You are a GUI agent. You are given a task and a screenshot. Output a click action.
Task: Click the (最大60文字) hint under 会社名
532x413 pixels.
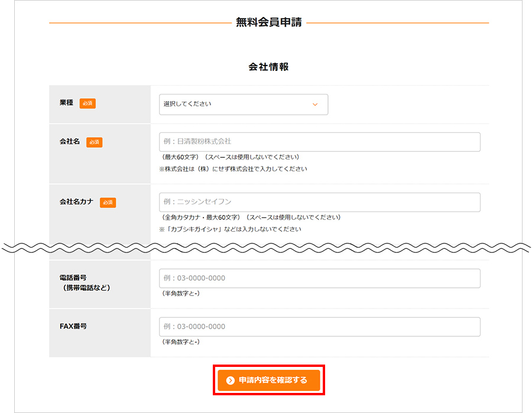[x=180, y=157]
